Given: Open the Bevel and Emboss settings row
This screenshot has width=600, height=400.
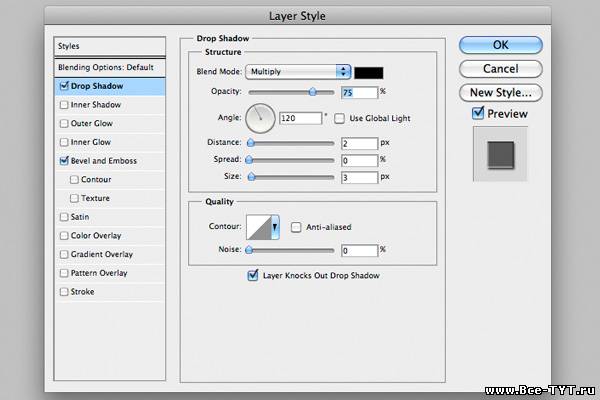Looking at the screenshot, I should pyautogui.click(x=110, y=161).
